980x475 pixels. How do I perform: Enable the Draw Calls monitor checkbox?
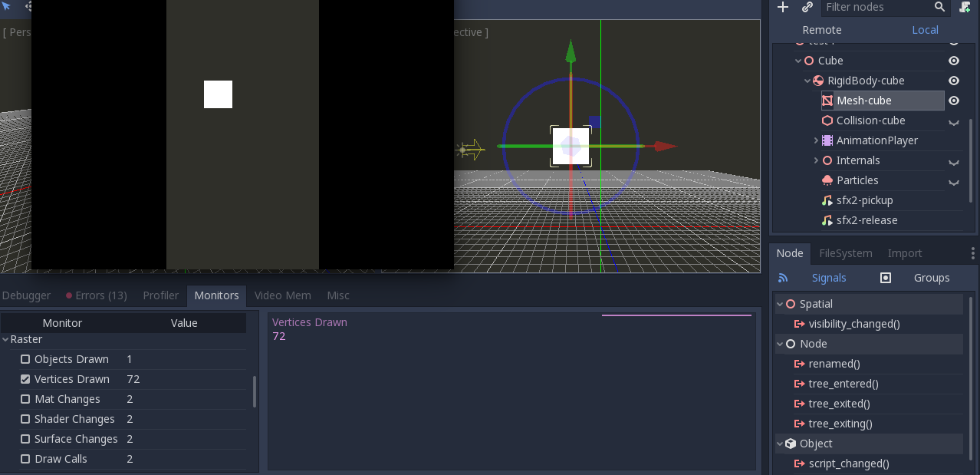coord(25,459)
